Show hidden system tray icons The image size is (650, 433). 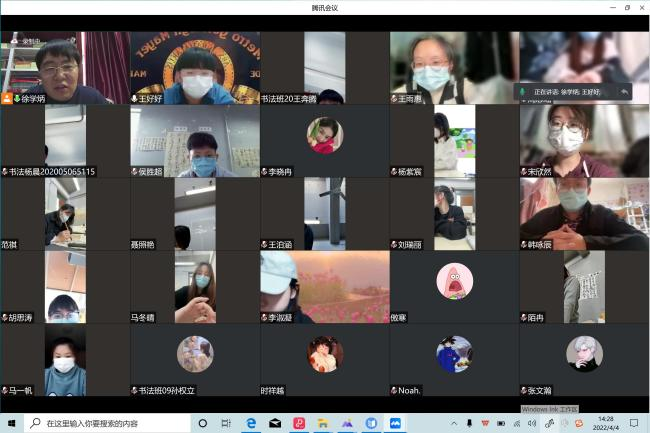pos(454,423)
